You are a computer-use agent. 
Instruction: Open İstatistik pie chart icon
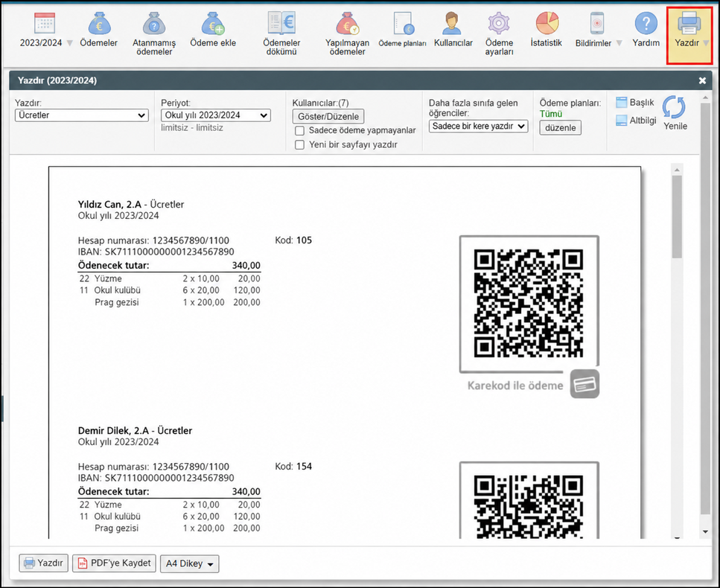point(547,23)
